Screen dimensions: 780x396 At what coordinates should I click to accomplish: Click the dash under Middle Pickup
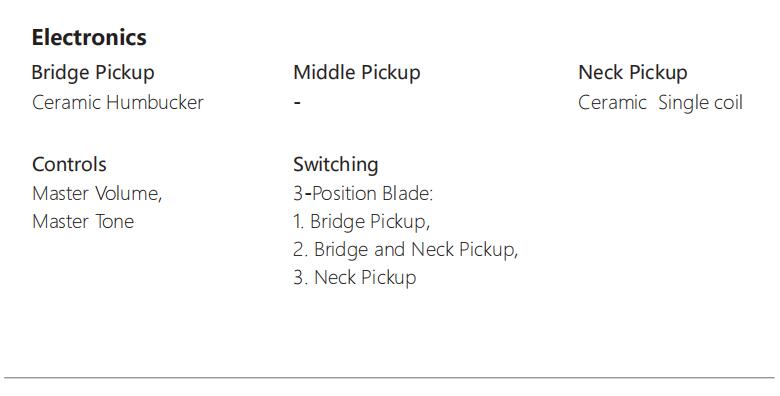pos(297,103)
